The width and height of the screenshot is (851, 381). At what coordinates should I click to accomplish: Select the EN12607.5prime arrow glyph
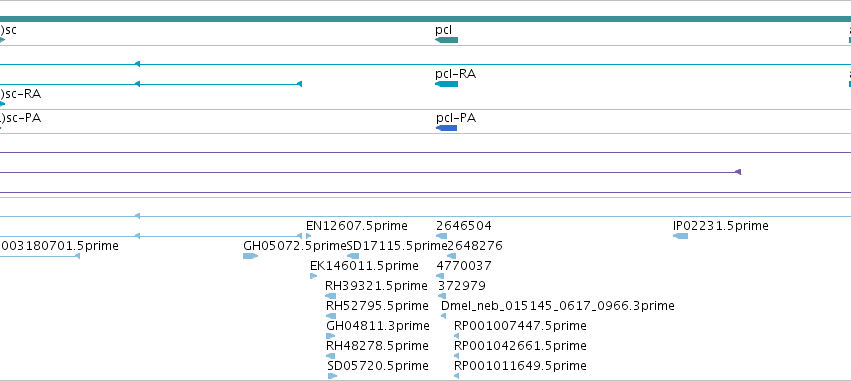(x=308, y=236)
